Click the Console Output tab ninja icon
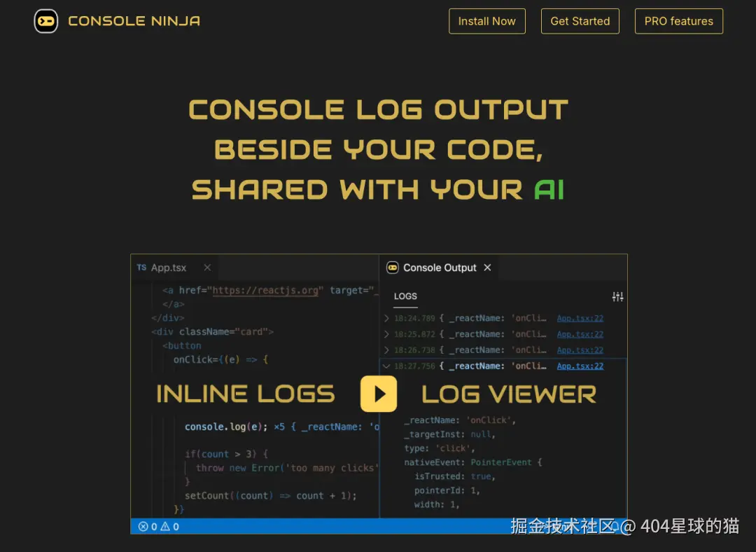Screen dimensions: 756x552 click(393, 268)
